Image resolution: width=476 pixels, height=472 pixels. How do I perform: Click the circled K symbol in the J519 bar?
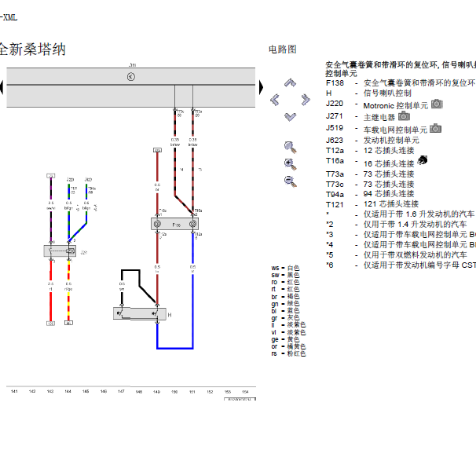[x=131, y=77]
